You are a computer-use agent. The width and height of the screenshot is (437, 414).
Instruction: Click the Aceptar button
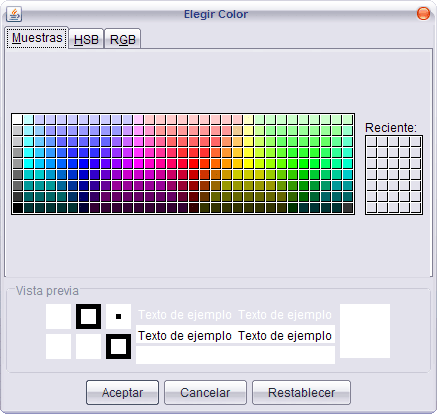(122, 393)
